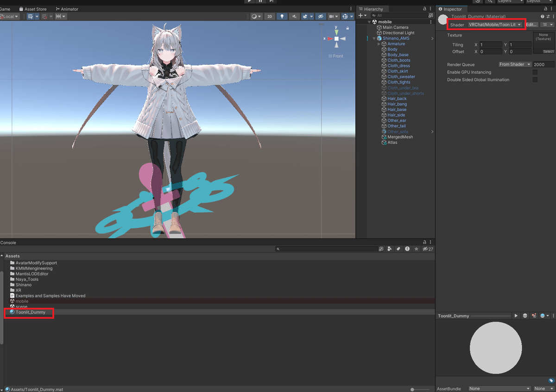The height and width of the screenshot is (392, 556).
Task: Toggle the Favorites star icon
Action: (417, 249)
